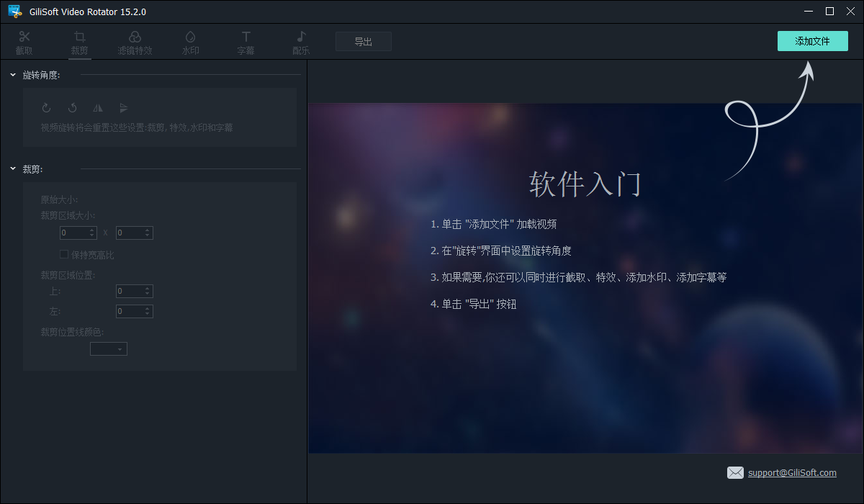
Task: Collapse the 旋转角度 section chevron
Action: pos(13,74)
